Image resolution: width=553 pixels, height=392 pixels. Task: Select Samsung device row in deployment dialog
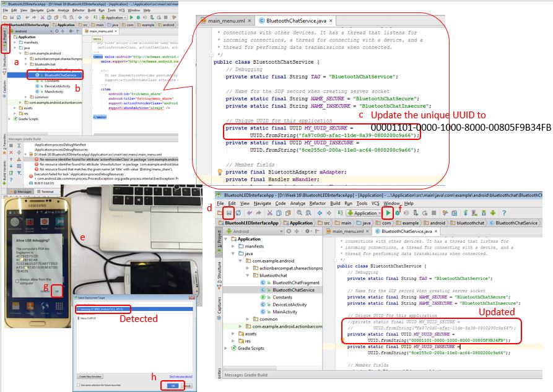135,309
